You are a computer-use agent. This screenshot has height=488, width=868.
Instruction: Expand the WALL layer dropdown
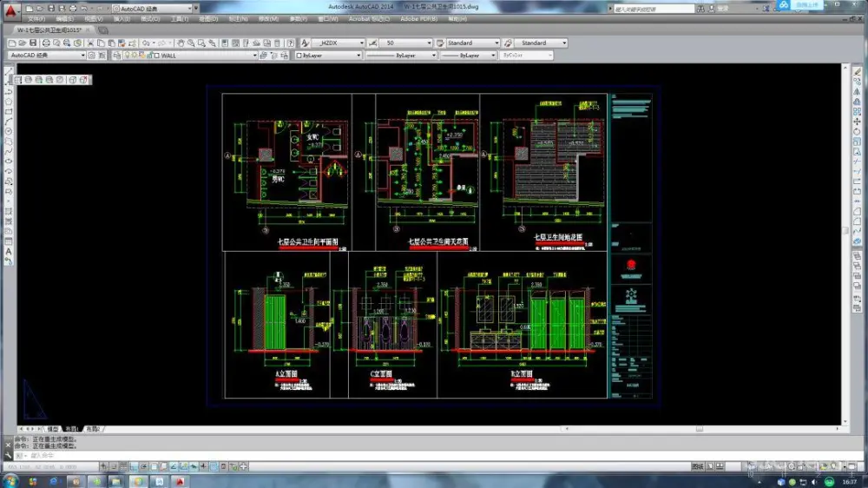[x=255, y=55]
